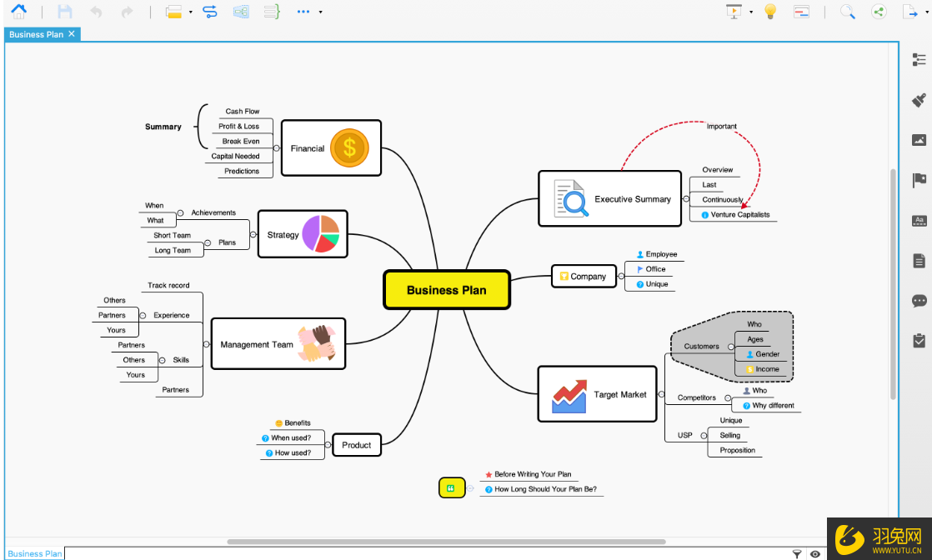Select the central Business Plan topic

446,290
